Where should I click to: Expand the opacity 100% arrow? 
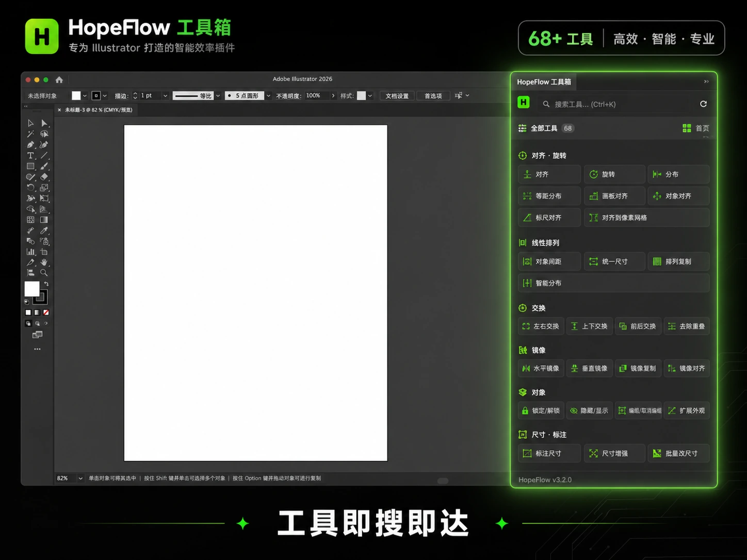pyautogui.click(x=333, y=96)
